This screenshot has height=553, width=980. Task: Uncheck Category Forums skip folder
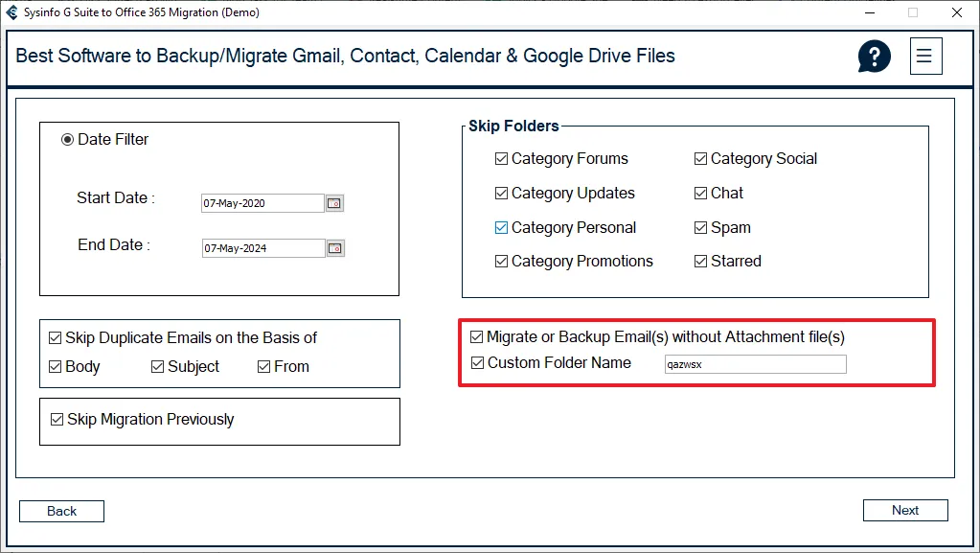(501, 159)
